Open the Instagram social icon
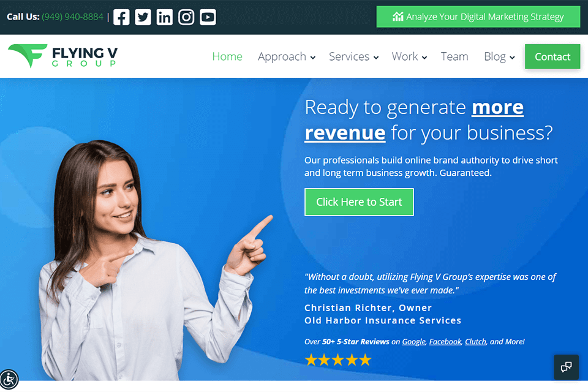This screenshot has height=392, width=588. pos(186,17)
